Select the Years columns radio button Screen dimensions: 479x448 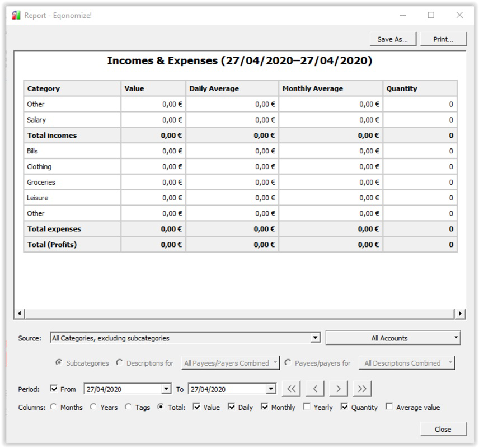[x=93, y=407]
